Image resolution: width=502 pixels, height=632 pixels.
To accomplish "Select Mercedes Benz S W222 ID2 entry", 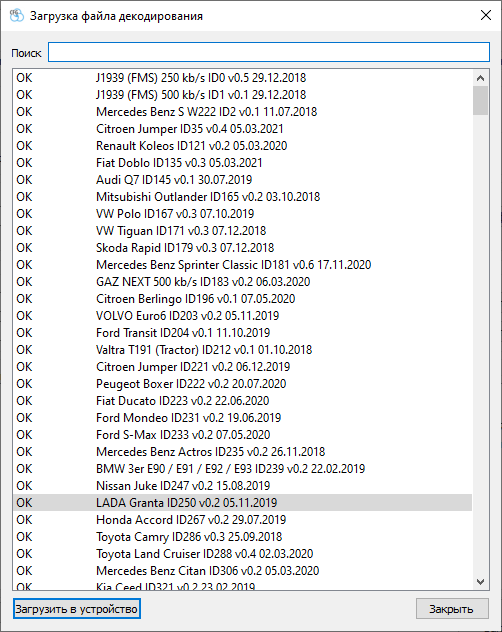I will (x=242, y=111).
